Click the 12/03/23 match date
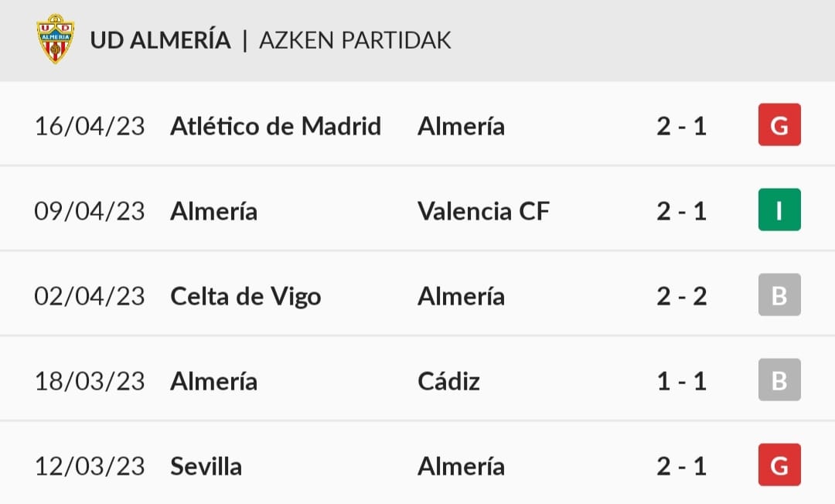The image size is (835, 504). click(90, 467)
